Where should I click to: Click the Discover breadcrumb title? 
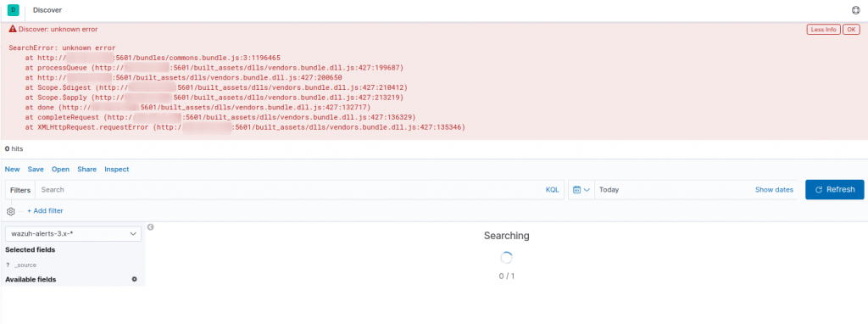(x=47, y=10)
